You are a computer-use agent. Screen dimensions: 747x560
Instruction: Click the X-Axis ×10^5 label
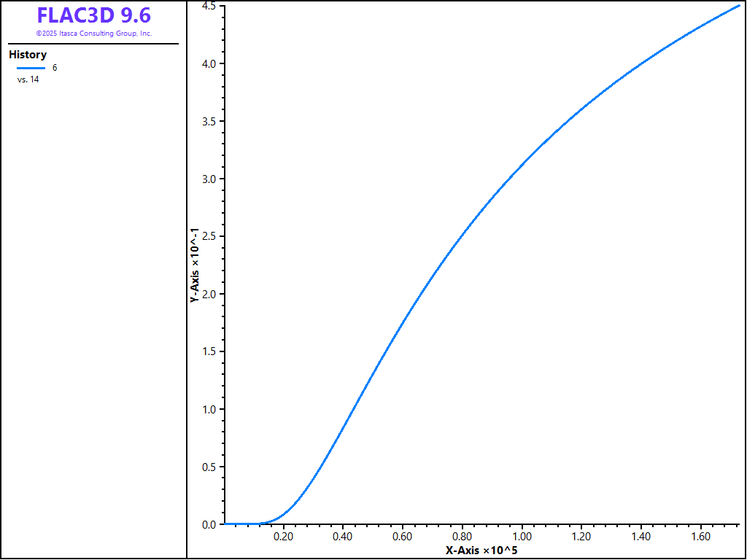(x=481, y=551)
